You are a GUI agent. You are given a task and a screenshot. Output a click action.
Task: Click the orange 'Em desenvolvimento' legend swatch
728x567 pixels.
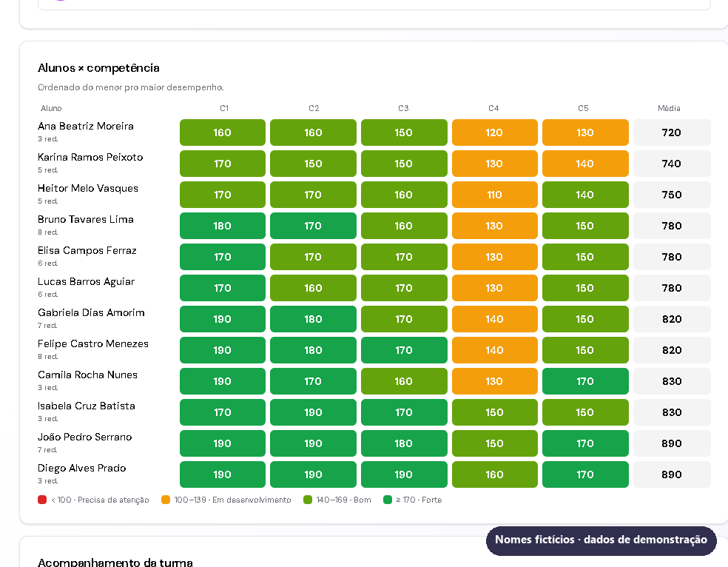[166, 500]
